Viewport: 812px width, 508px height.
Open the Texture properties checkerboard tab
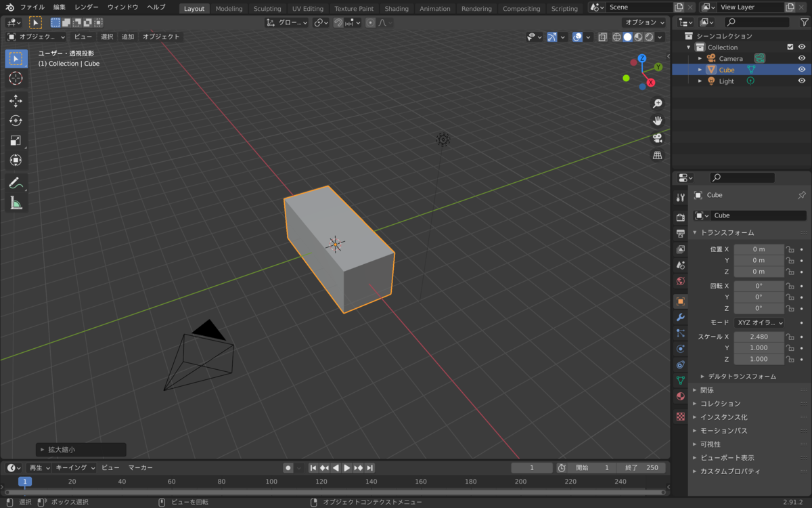point(681,417)
